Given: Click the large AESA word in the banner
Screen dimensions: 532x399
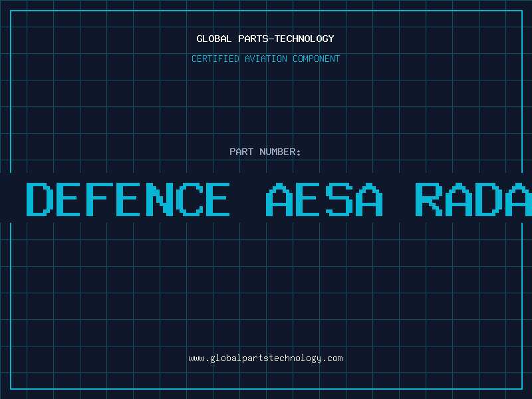Looking at the screenshot, I should click(325, 199).
